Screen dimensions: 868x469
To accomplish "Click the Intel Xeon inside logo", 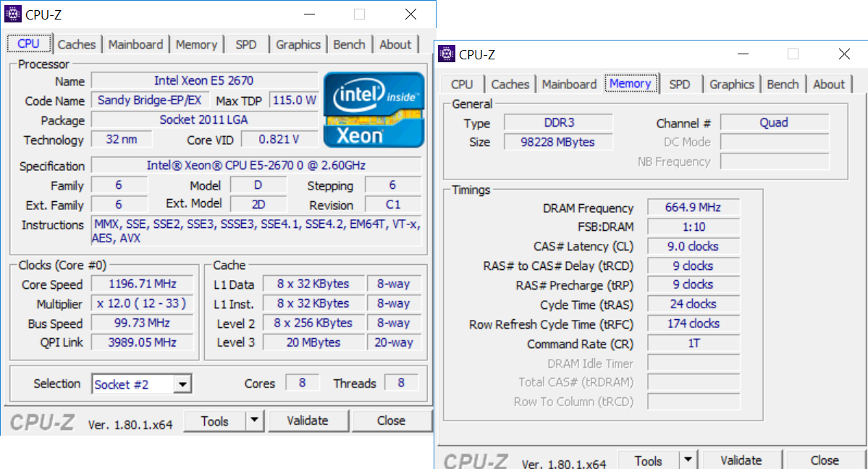I will [374, 109].
